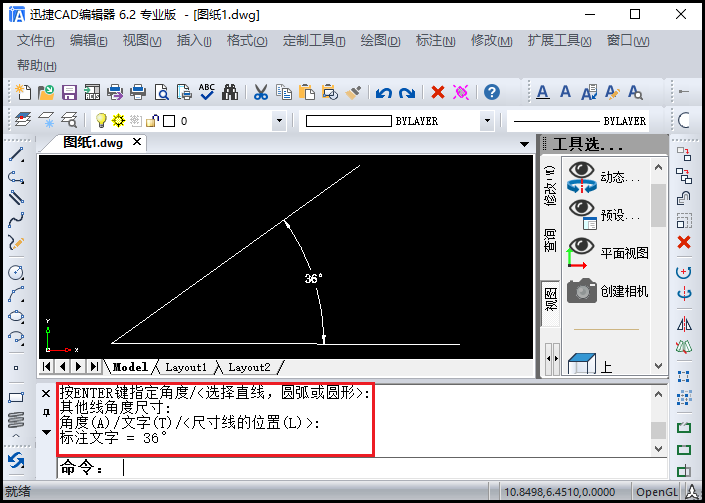Save the drawing using the floppy disk icon

(69, 92)
